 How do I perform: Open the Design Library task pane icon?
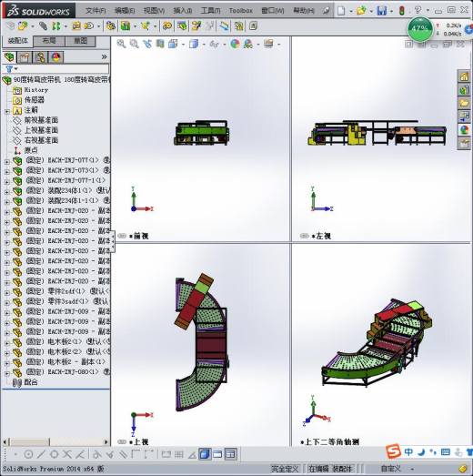[x=464, y=90]
